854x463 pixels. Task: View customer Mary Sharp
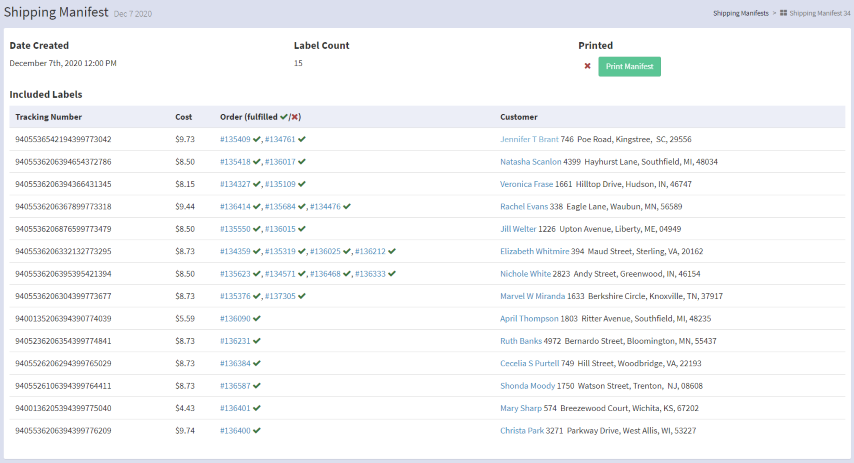tap(521, 408)
